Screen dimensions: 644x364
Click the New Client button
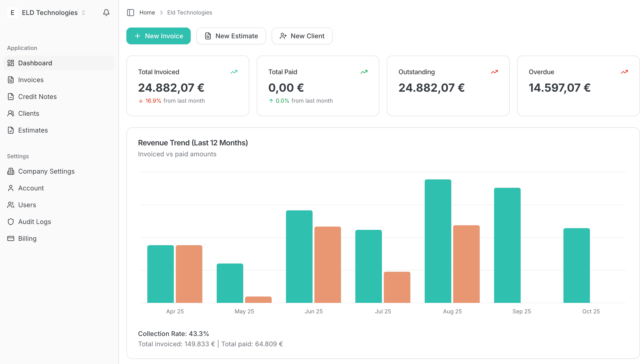tap(302, 36)
